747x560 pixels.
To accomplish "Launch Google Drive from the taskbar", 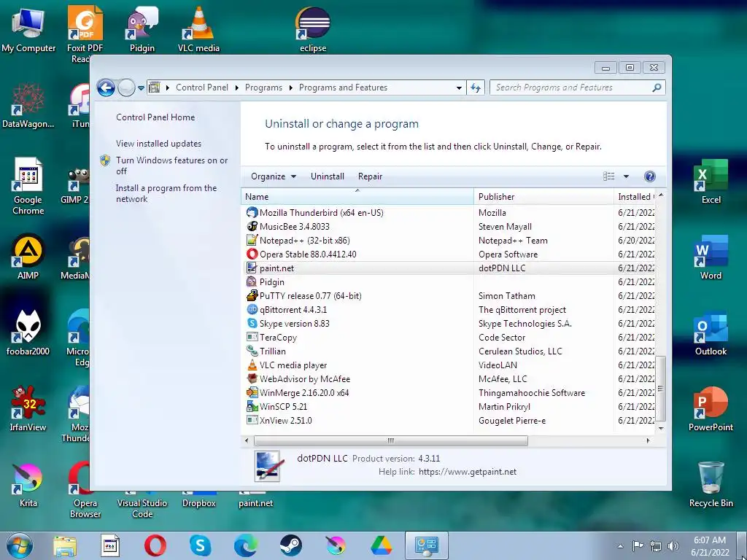I will [x=381, y=545].
